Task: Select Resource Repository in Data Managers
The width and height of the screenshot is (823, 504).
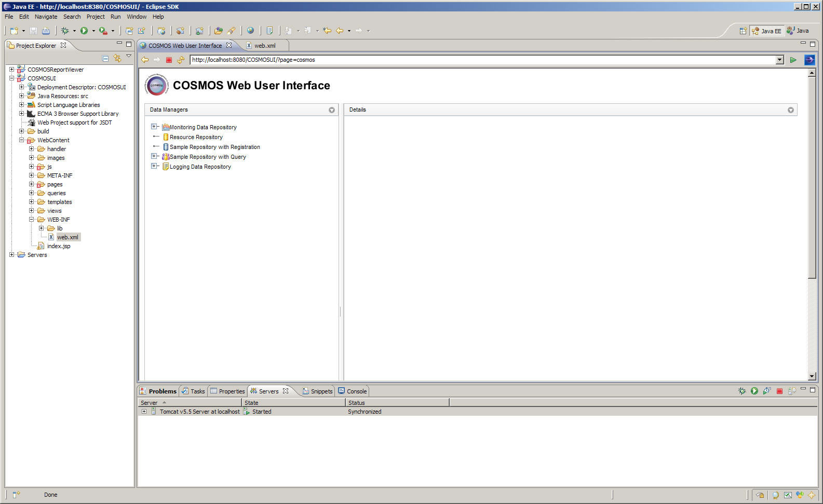Action: (x=196, y=137)
